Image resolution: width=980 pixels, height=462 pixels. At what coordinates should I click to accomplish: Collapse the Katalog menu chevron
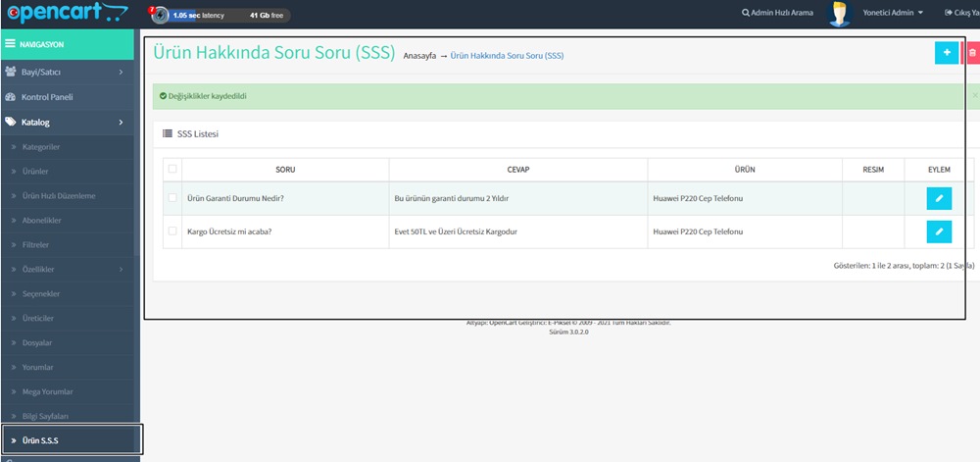tap(121, 123)
